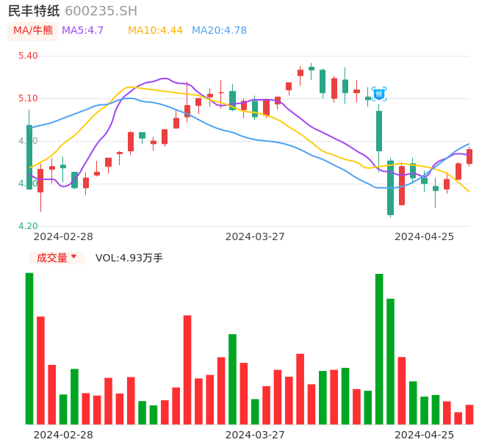Click the 2024-04-25 date on volume axis
The height and width of the screenshot is (445, 504).
pyautogui.click(x=424, y=435)
